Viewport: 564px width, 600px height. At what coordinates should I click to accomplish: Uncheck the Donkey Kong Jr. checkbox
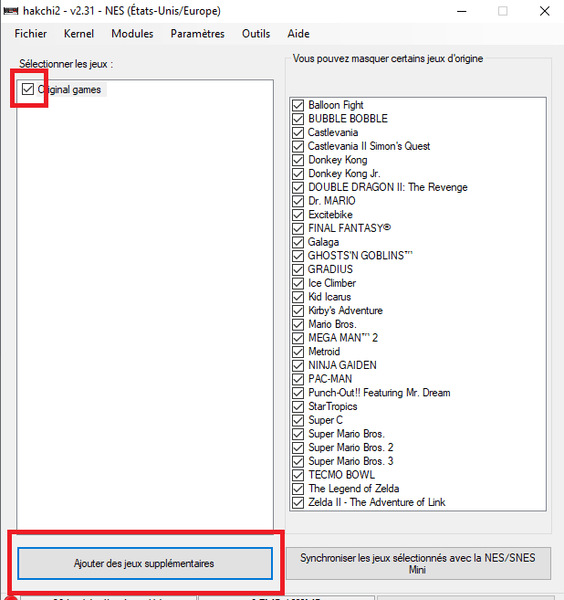[298, 174]
